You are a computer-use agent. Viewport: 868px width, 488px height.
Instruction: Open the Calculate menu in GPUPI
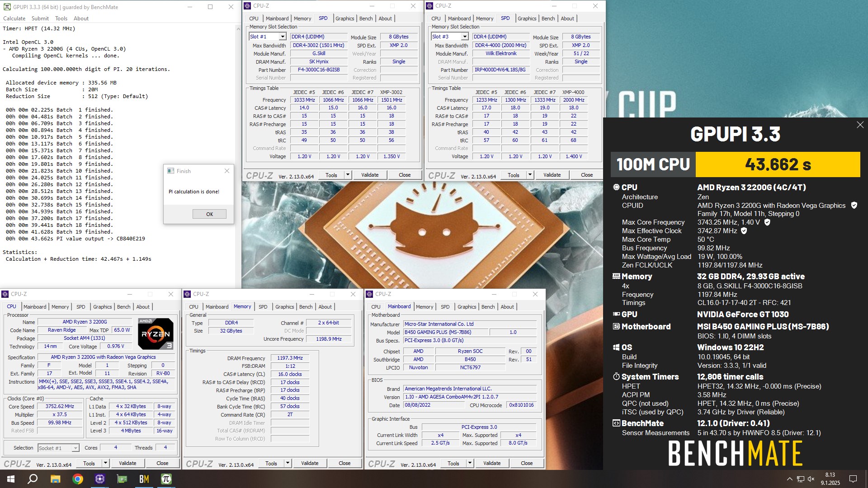14,19
